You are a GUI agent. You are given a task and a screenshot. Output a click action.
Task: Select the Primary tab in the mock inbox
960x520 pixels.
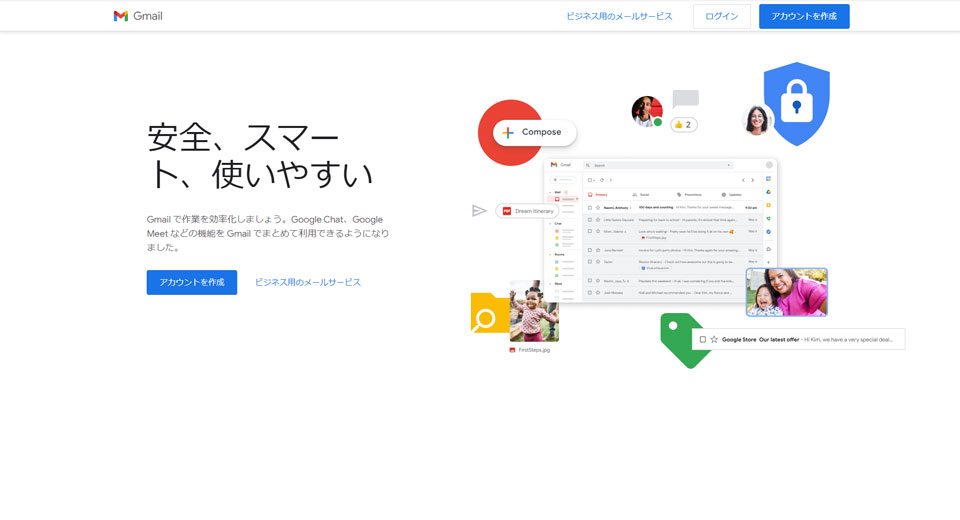point(598,195)
